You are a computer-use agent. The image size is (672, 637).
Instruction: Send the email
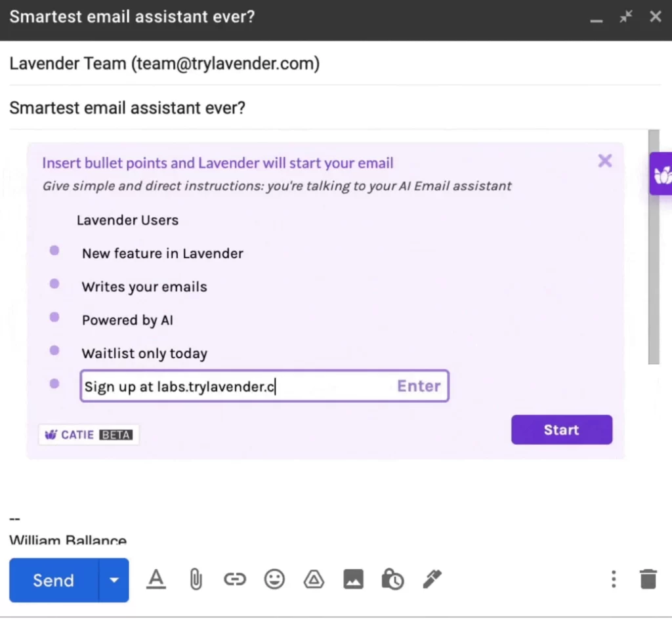(x=54, y=580)
